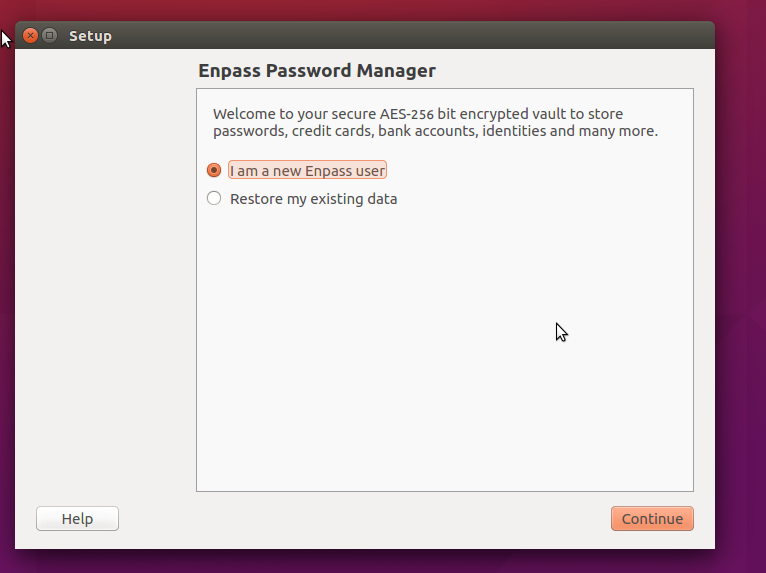Viewport: 766px width, 573px height.
Task: Click the purple desktop background beside the window
Action: pos(741,293)
